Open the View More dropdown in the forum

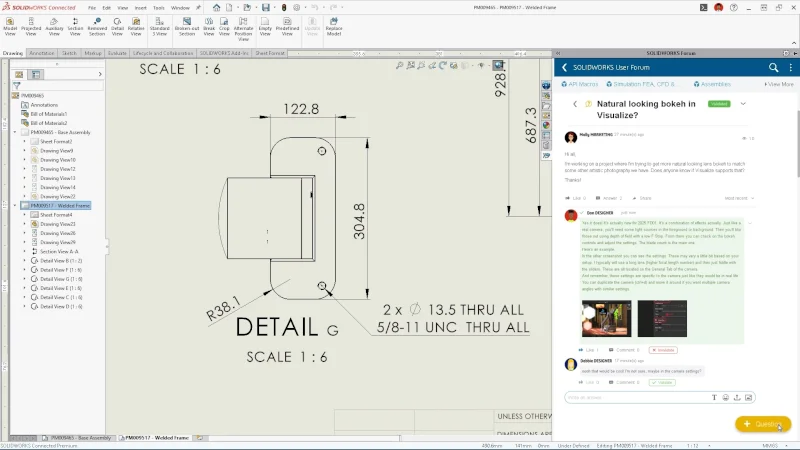pyautogui.click(x=780, y=85)
